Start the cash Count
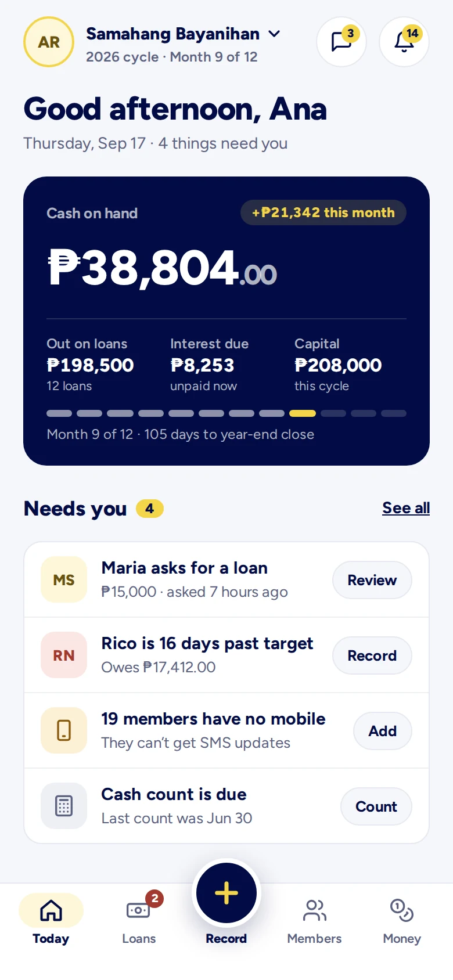The height and width of the screenshot is (980, 453). [x=376, y=806]
